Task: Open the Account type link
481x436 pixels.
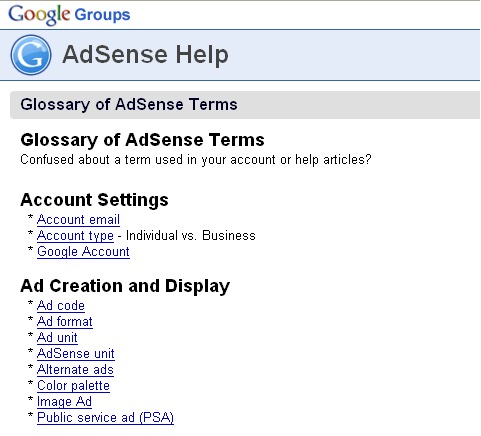Action: (x=75, y=236)
